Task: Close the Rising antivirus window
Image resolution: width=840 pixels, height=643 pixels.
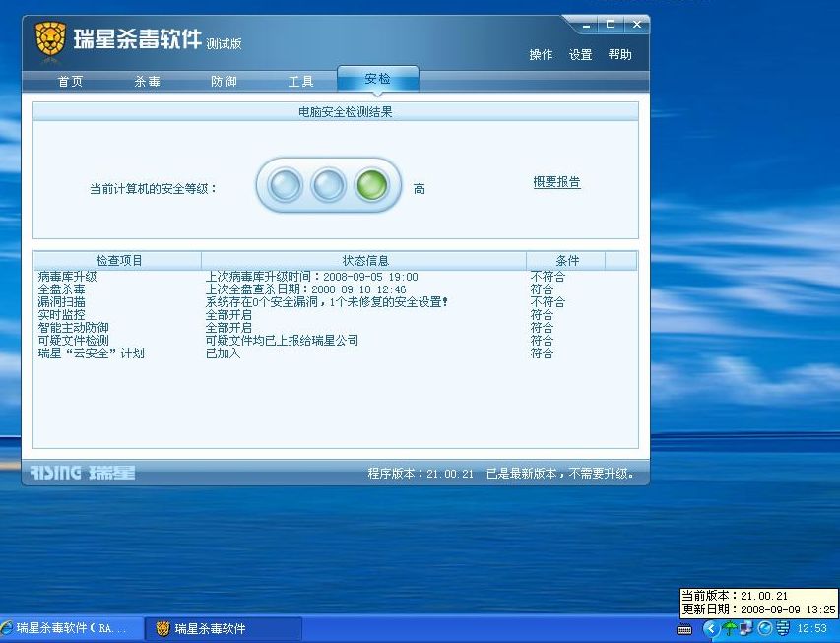Action: 637,24
